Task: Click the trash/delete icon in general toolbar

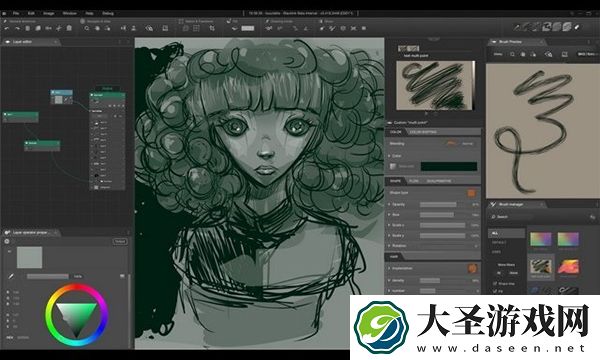Action: click(x=69, y=28)
